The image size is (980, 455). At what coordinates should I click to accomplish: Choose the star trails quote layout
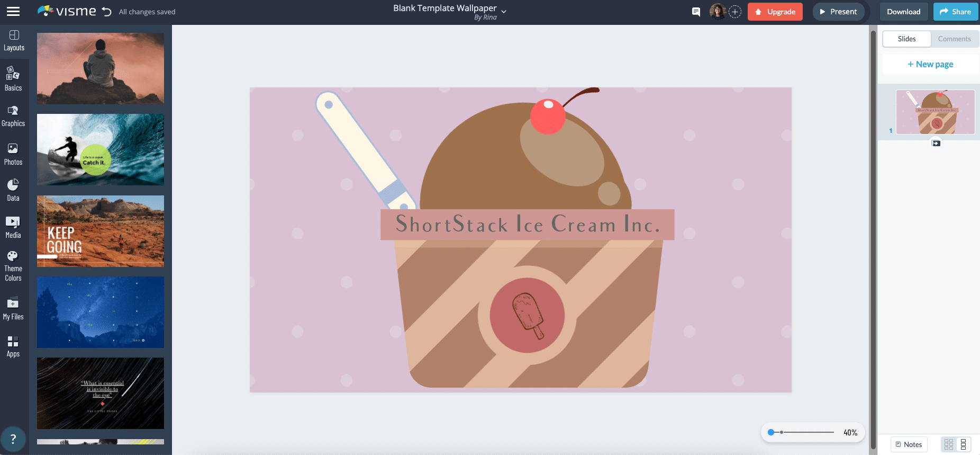point(101,393)
